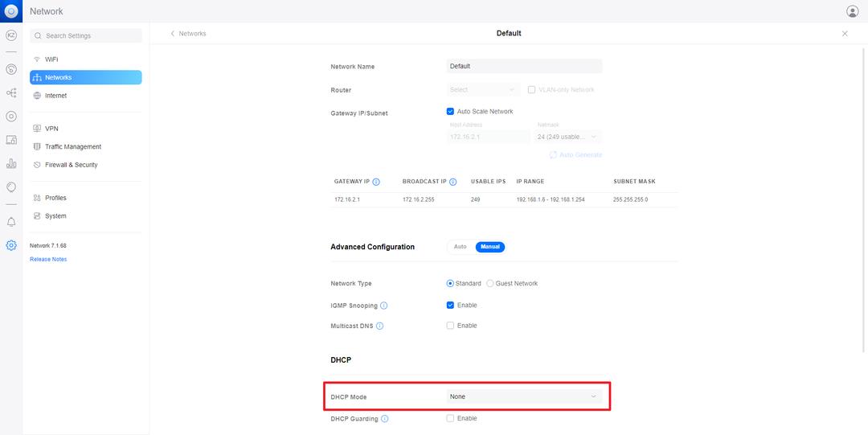Click the info icon beside IGMP Snooping
Image resolution: width=868 pixels, height=435 pixels.
[383, 306]
